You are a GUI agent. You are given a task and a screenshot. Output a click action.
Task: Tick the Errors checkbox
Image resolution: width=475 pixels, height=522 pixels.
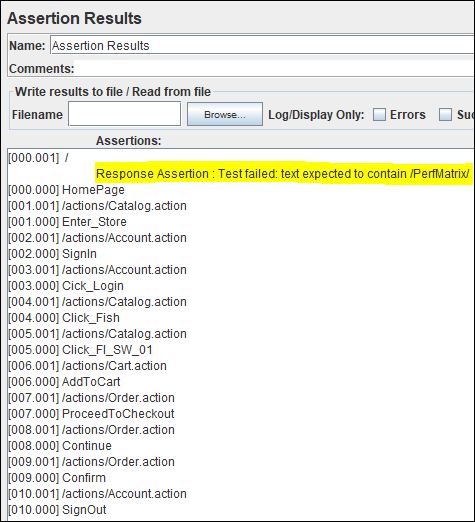(x=379, y=115)
